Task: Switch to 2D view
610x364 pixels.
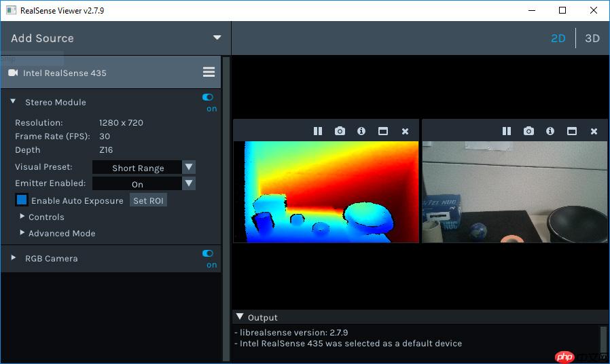Action: (x=558, y=38)
